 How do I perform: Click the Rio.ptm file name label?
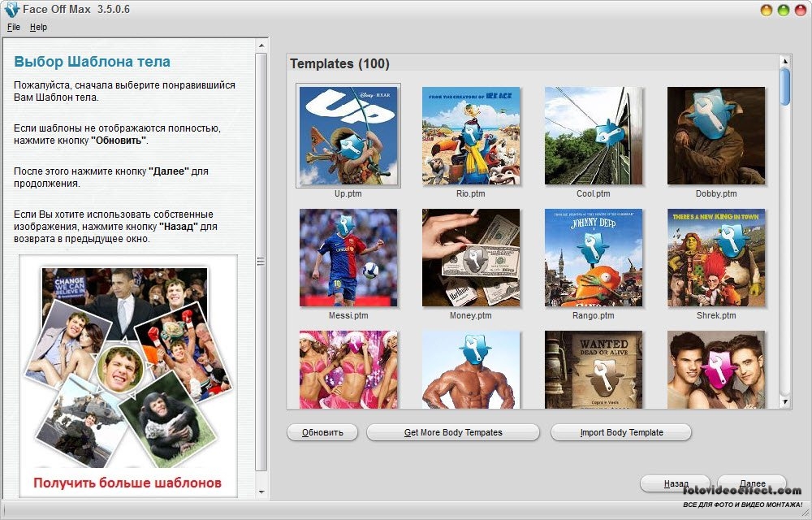(471, 193)
